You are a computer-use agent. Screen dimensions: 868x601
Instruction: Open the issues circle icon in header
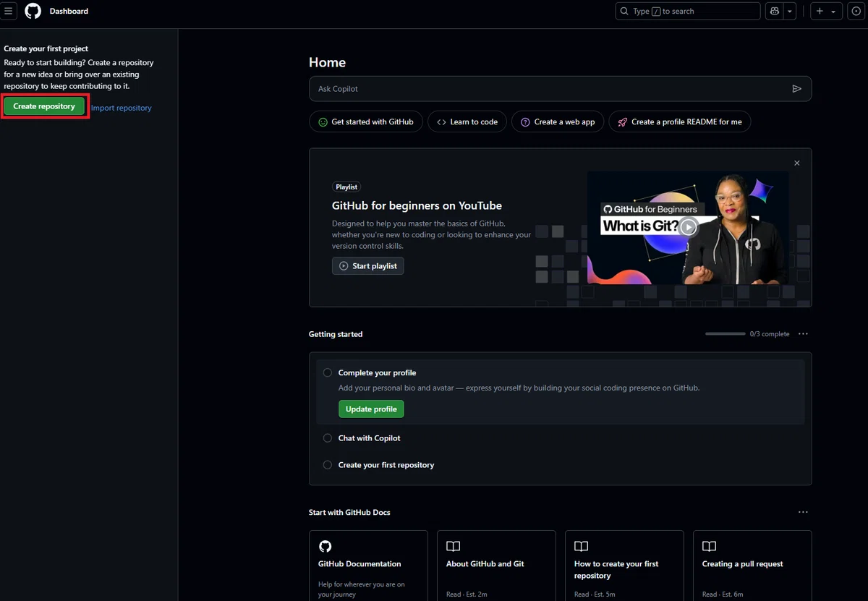856,11
